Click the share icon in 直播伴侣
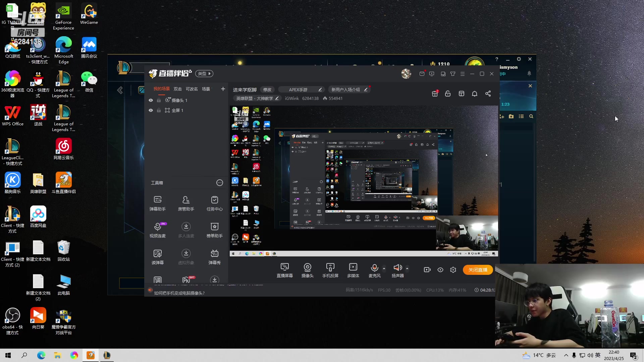644x362 pixels. point(488,94)
